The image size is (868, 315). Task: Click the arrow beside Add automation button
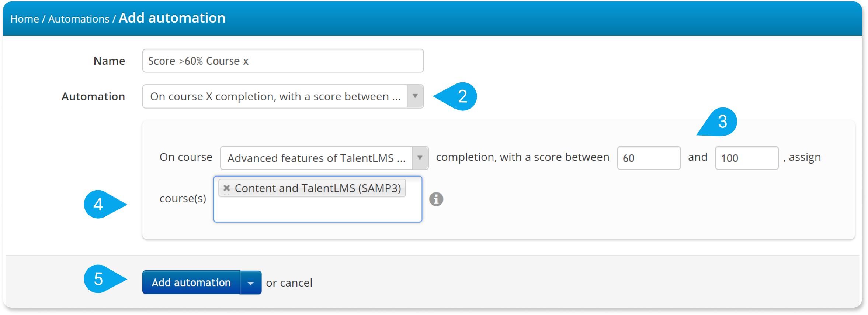251,283
